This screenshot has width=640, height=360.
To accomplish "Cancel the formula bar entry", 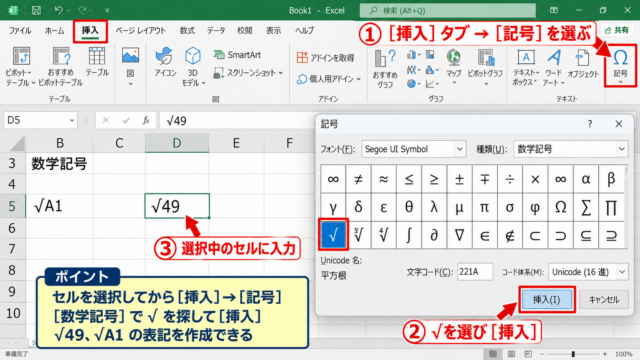I will click(106, 120).
